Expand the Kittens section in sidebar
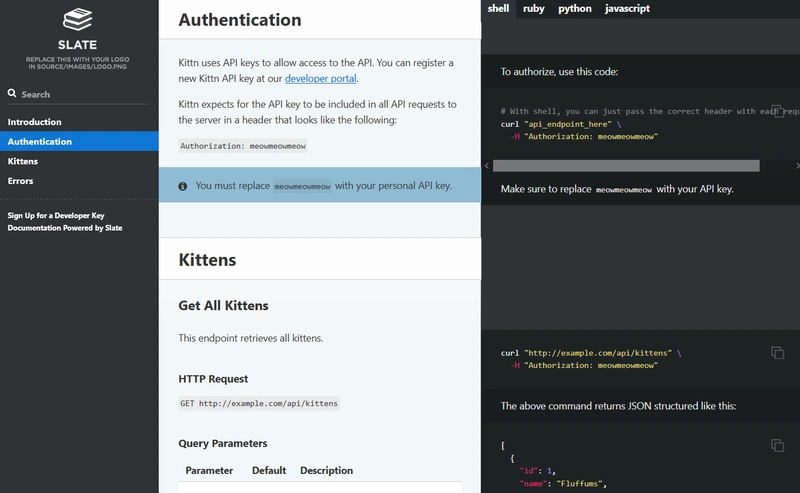 tap(23, 161)
